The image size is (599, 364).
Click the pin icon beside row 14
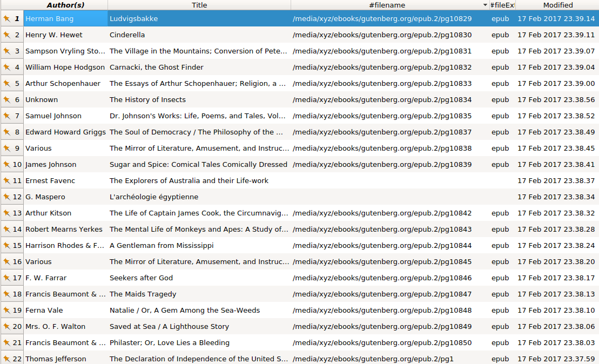[7, 229]
